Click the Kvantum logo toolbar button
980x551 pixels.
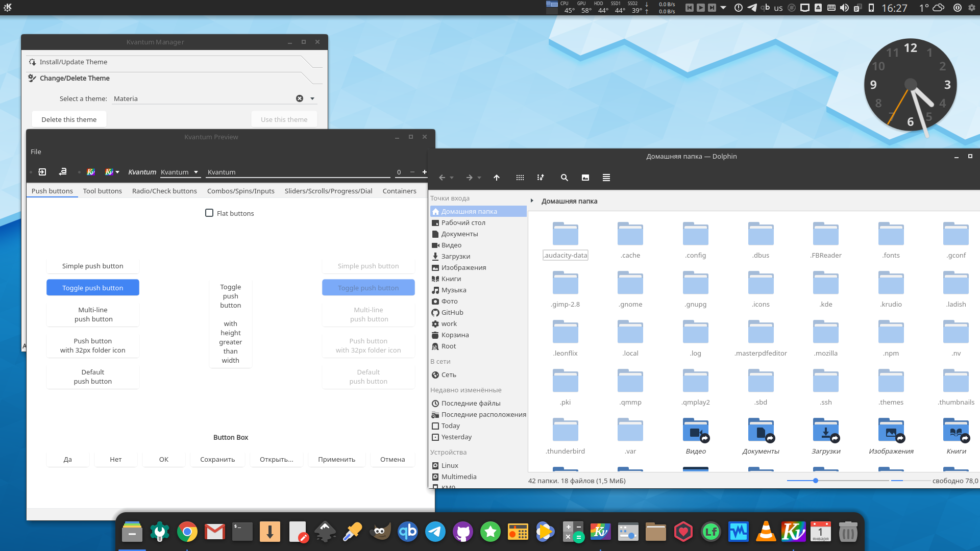point(91,172)
